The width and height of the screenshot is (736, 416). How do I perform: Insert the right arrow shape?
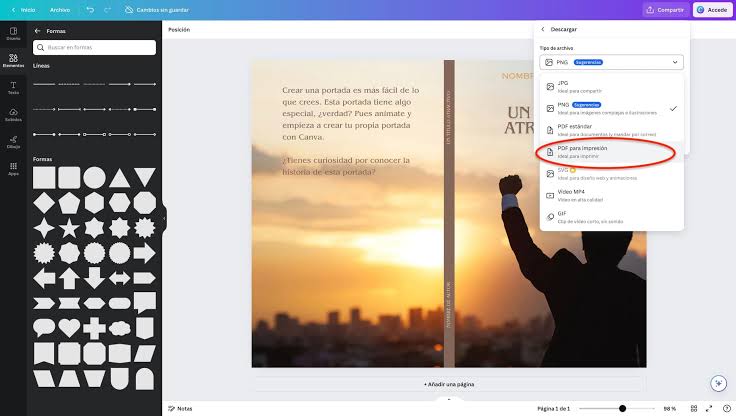[x=145, y=253]
